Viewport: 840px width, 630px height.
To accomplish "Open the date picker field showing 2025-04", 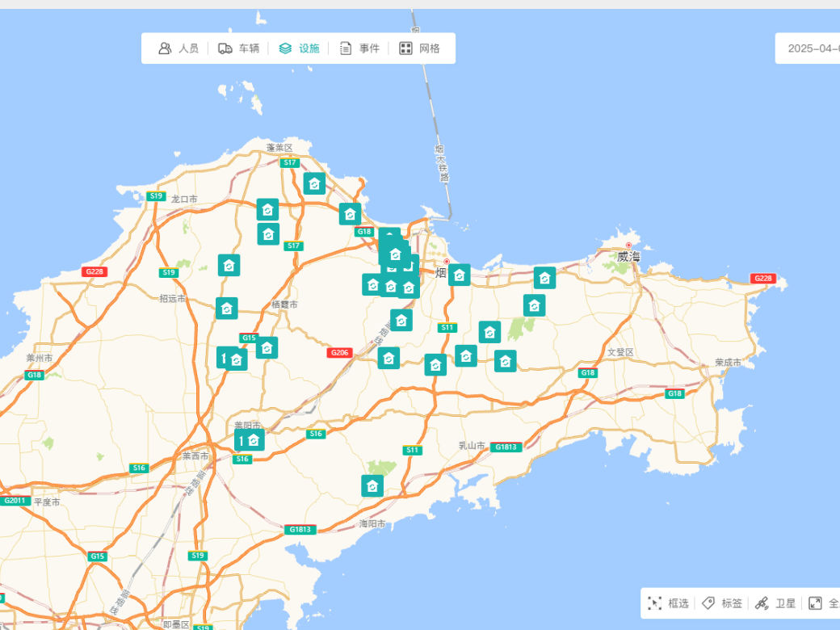I will click(x=812, y=48).
